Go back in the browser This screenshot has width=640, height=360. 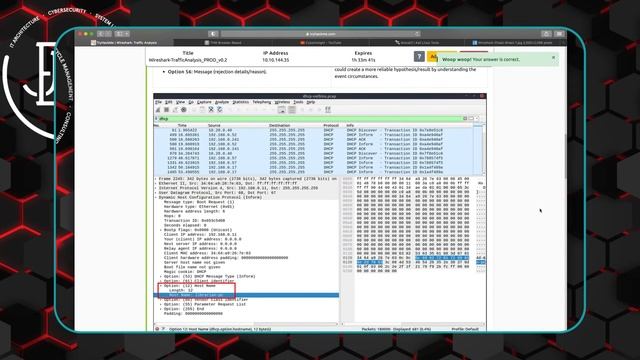coord(101,33)
